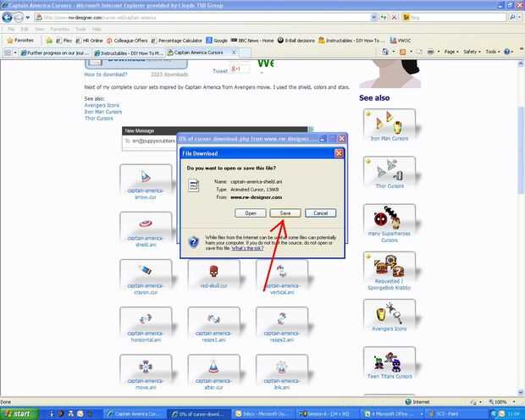This screenshot has width=525, height=420.
Task: Open the "How to download?" link
Action: pos(106,75)
